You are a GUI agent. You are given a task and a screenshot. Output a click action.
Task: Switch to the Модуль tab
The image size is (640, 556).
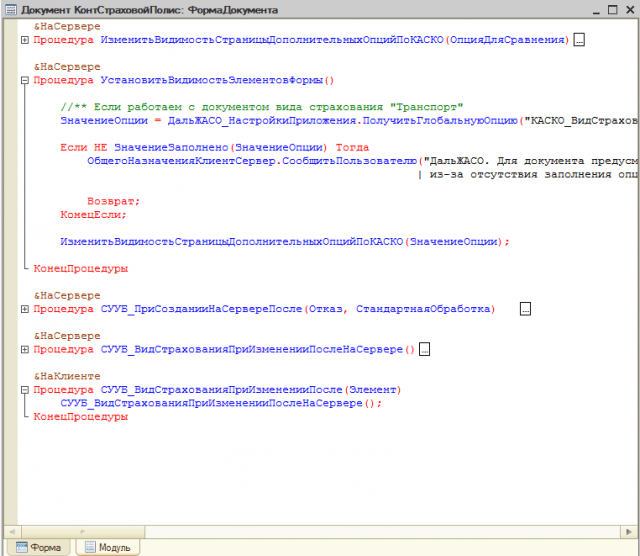(108, 547)
